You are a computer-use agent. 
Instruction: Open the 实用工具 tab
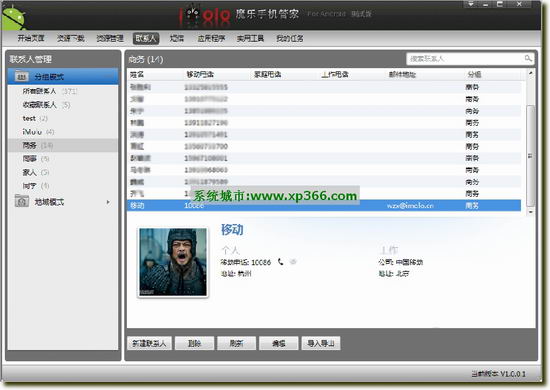(250, 38)
